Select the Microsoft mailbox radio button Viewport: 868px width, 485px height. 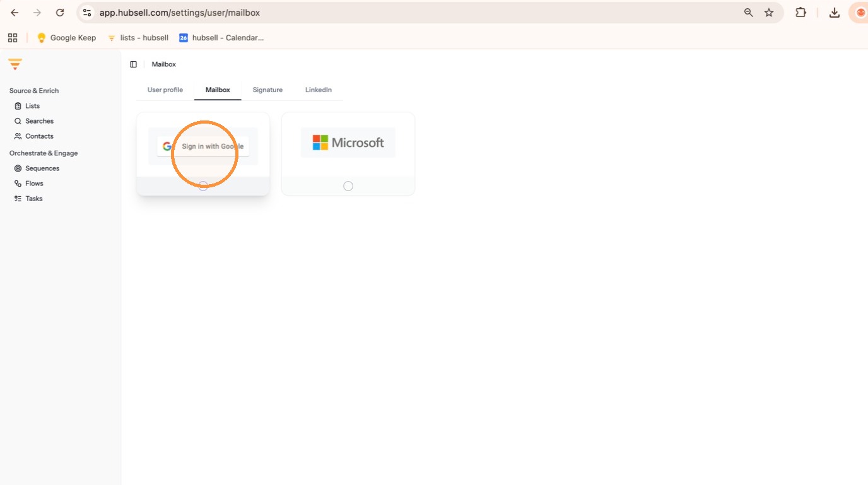348,186
